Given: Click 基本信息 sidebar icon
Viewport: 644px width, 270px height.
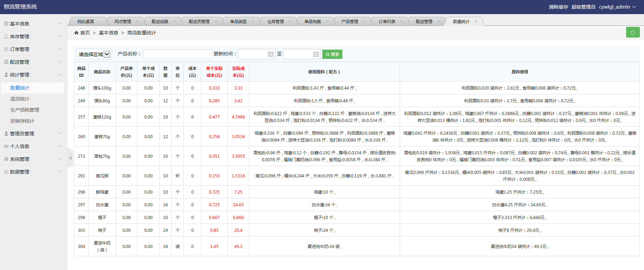Looking at the screenshot, I should tap(6, 24).
